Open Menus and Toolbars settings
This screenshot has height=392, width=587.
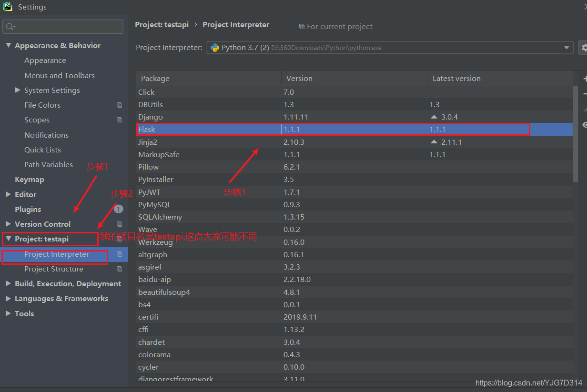tap(60, 75)
